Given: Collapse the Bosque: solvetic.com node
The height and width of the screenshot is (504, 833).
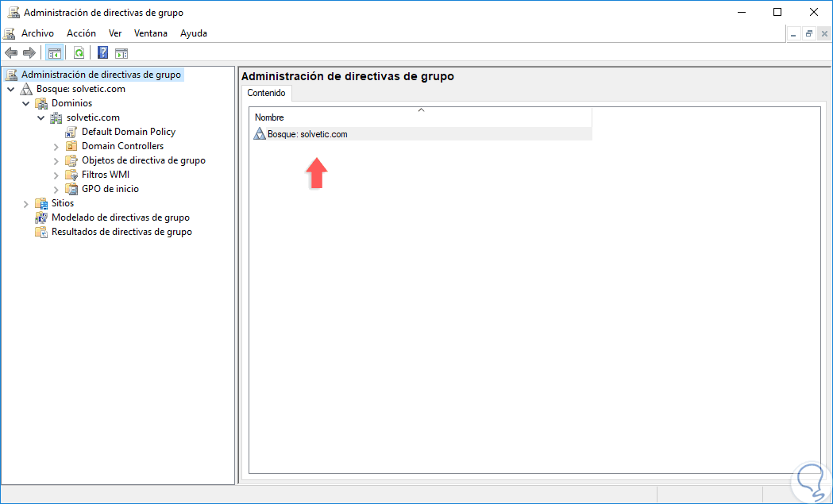Looking at the screenshot, I should click(x=11, y=89).
